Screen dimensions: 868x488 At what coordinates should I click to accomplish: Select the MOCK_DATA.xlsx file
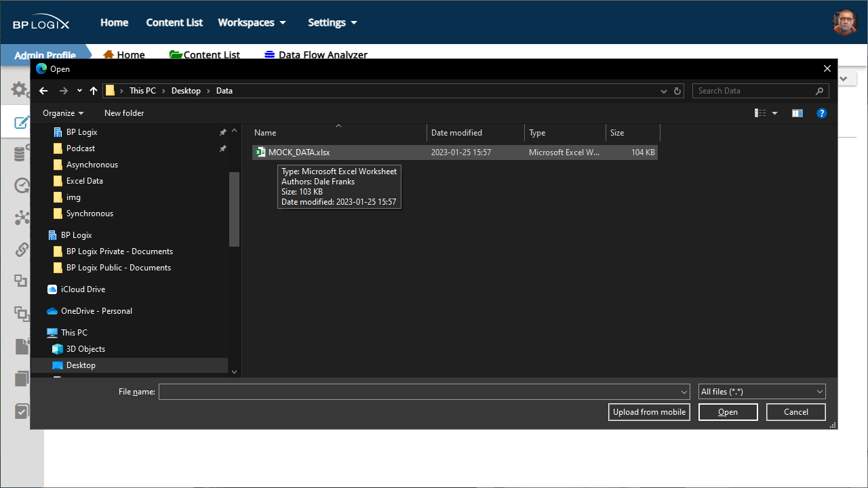pos(455,152)
